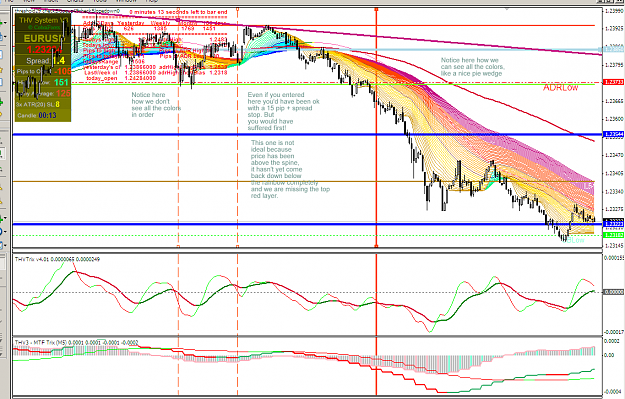
Task: Click the 'how we don't see all the colors' note
Action: 156,105
